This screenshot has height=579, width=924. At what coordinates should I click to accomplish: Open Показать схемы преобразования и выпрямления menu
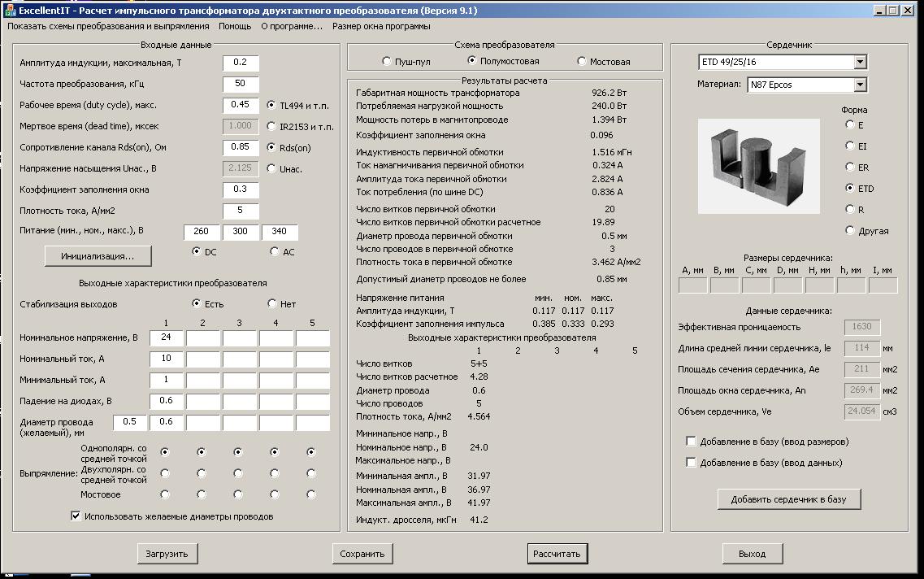tap(108, 26)
